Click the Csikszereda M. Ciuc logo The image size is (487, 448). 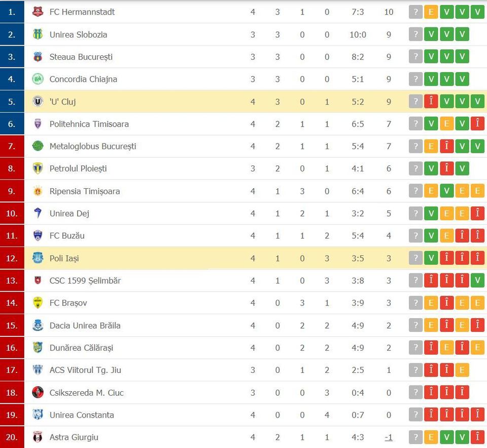tap(38, 392)
